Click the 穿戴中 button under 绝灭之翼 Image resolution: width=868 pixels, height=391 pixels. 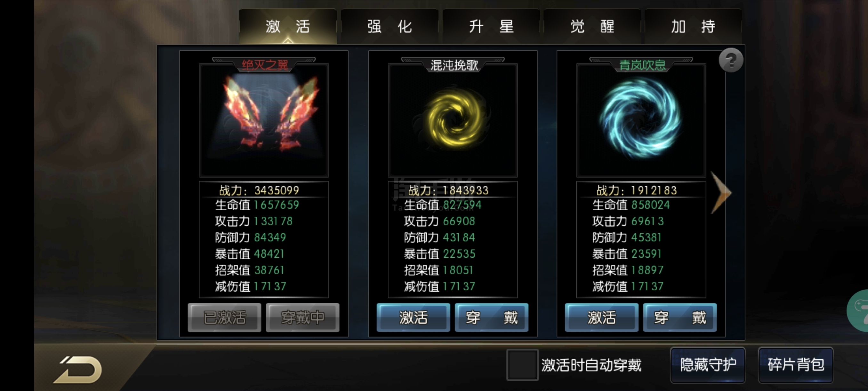pos(302,318)
